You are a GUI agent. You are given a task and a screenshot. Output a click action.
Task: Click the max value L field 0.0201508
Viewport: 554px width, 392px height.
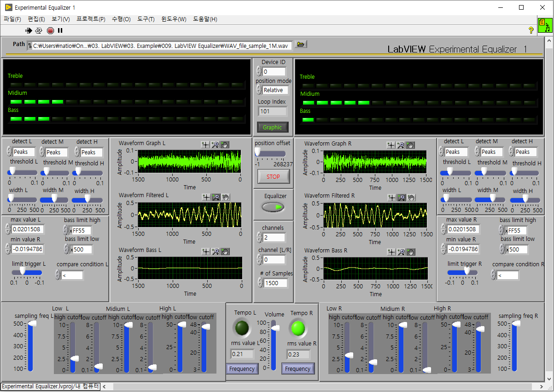[27, 229]
